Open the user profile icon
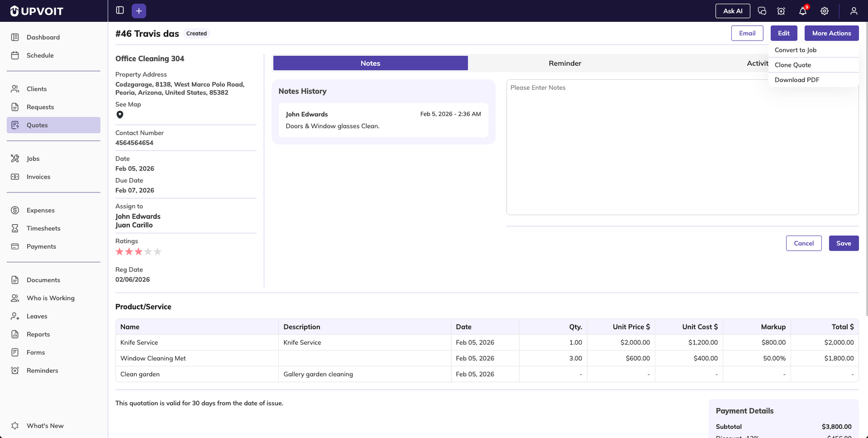This screenshot has width=868, height=438. [853, 11]
